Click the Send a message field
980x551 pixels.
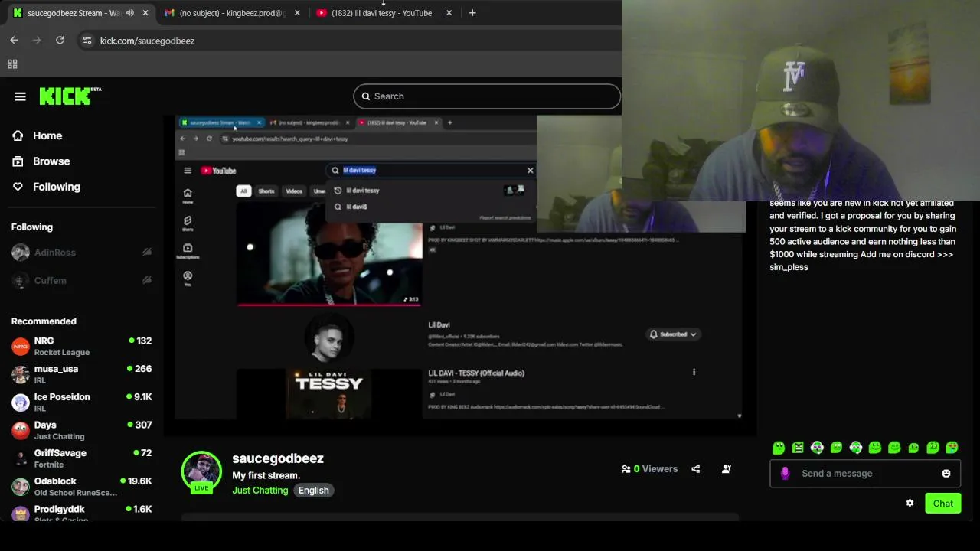[x=865, y=474]
